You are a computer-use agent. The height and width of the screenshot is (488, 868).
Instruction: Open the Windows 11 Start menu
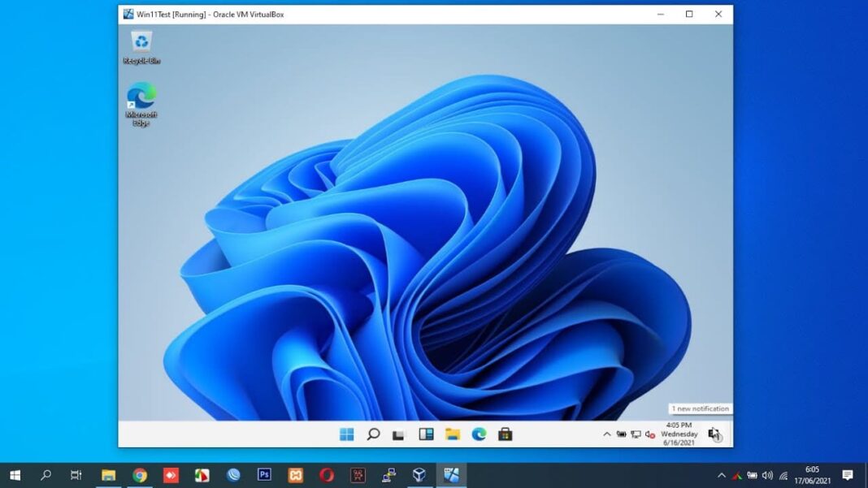click(x=346, y=434)
